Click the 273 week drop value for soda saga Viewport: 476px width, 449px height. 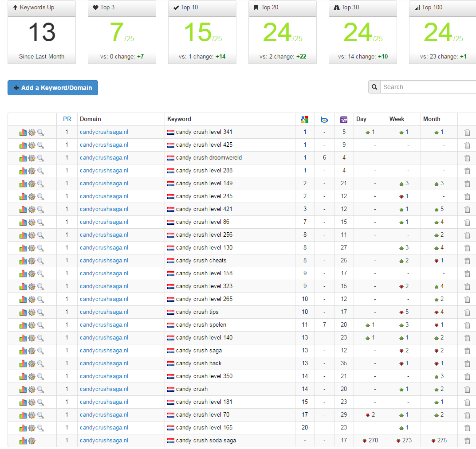[x=407, y=441]
